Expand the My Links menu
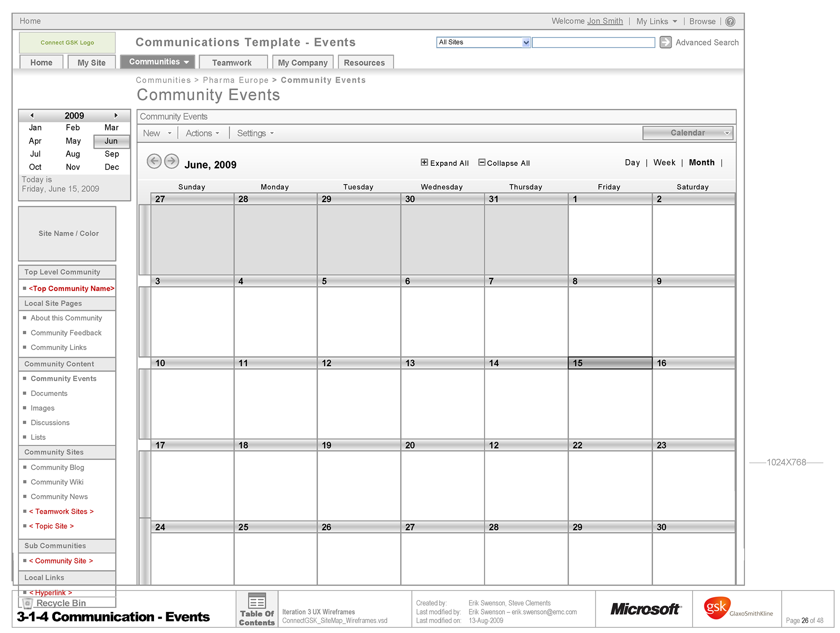Viewport: 840px width, 633px height. click(657, 21)
